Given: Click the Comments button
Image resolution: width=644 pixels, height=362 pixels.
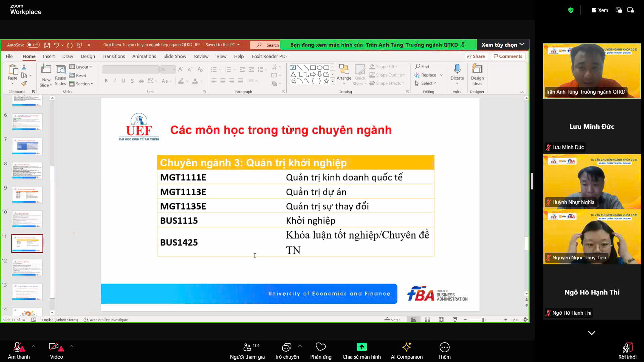Looking at the screenshot, I should (x=508, y=56).
